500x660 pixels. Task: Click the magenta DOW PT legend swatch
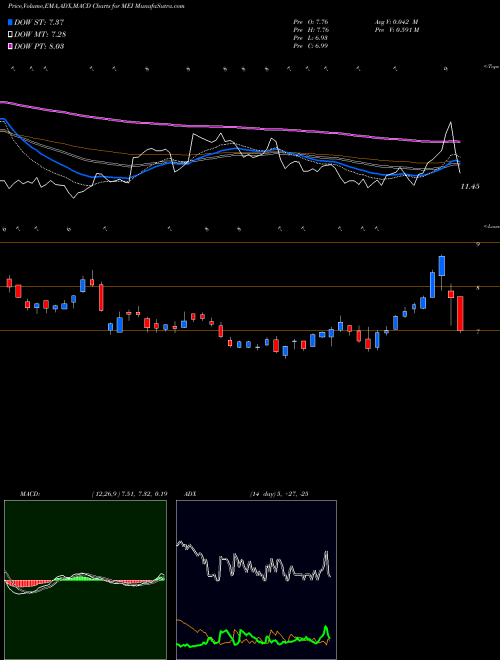11,46
